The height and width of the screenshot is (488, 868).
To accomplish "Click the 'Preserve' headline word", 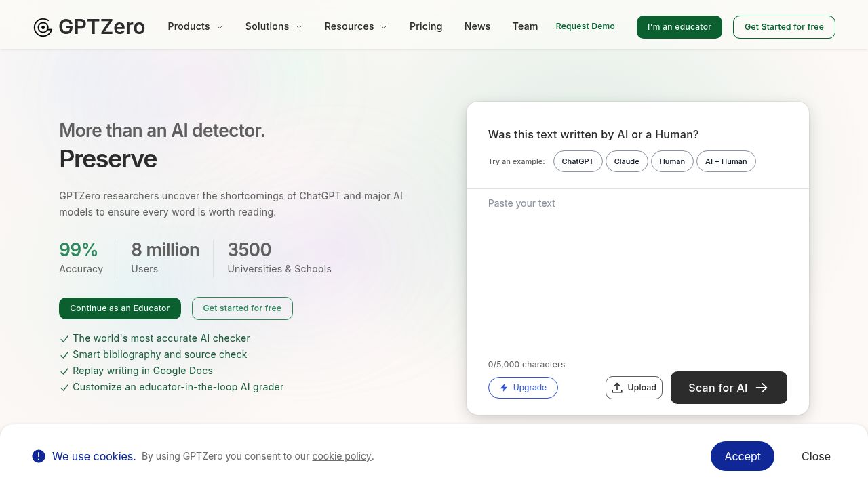I will [108, 159].
